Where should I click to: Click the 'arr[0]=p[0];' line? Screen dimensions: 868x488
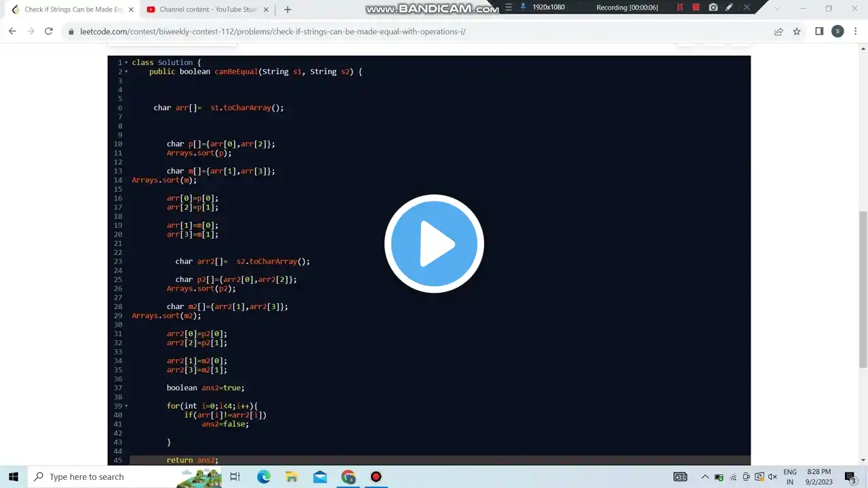tap(193, 198)
